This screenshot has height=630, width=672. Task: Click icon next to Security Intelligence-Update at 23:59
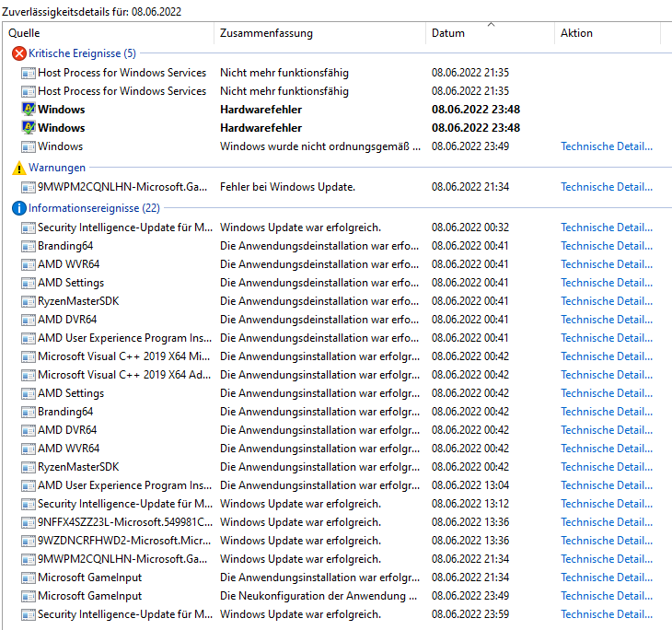(29, 615)
